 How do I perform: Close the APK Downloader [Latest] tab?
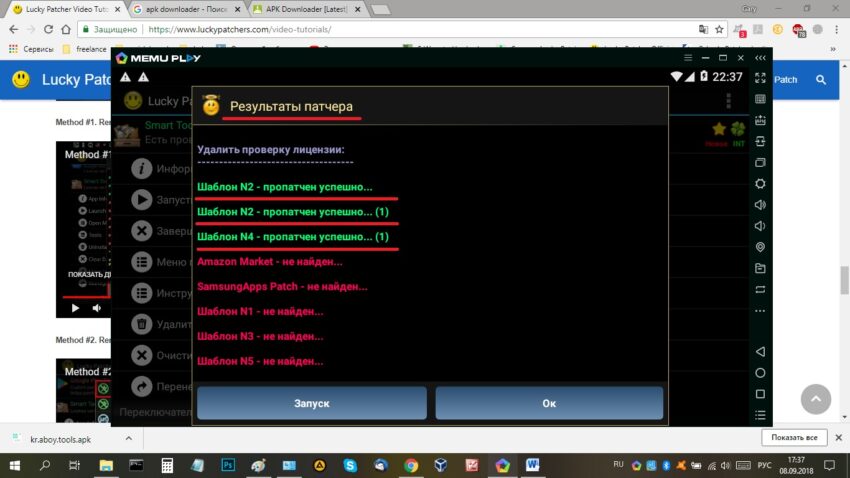tap(357, 9)
